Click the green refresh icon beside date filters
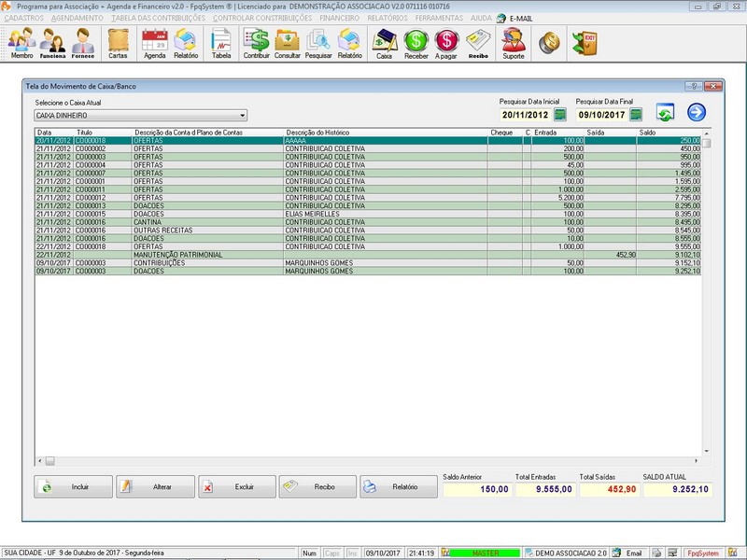The width and height of the screenshot is (747, 560). click(665, 113)
